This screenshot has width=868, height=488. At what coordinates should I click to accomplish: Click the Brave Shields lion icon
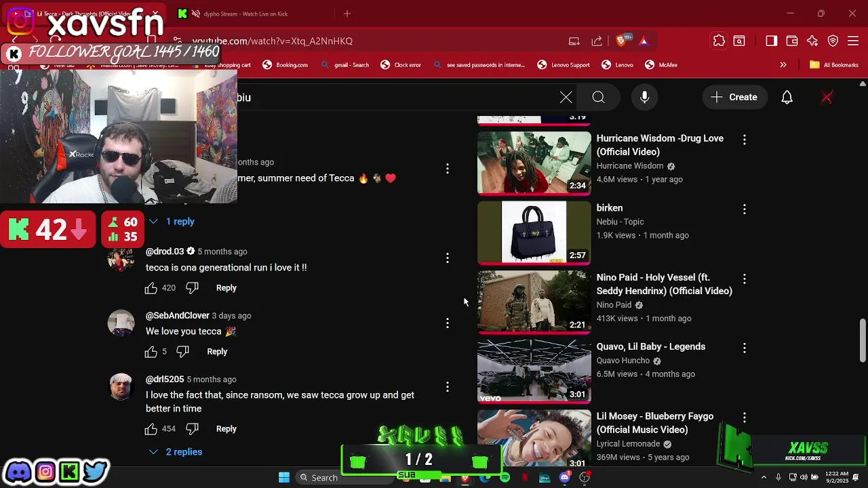(620, 41)
